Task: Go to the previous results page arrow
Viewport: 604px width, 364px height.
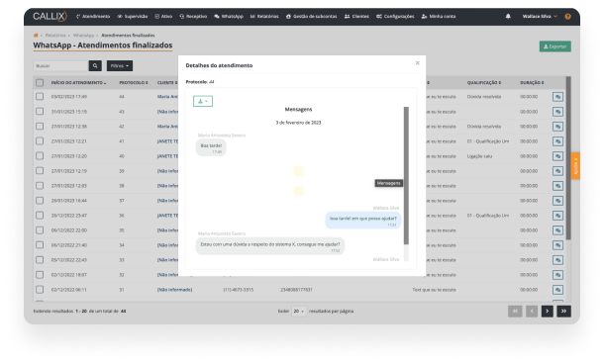Action: click(532, 311)
